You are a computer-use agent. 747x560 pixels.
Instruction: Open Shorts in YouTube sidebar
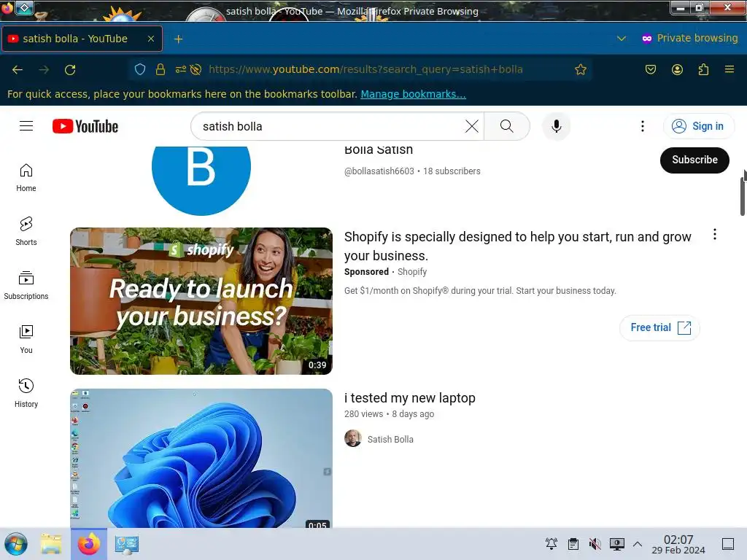point(26,231)
